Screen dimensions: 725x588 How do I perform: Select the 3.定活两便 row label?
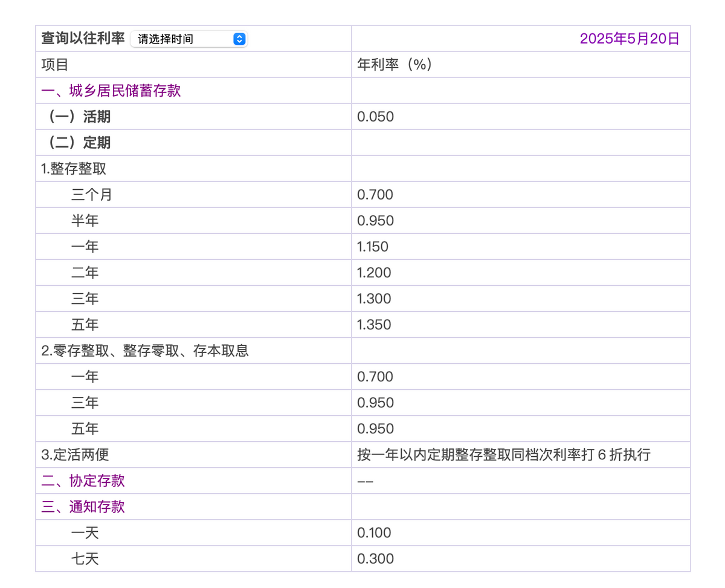click(x=75, y=455)
